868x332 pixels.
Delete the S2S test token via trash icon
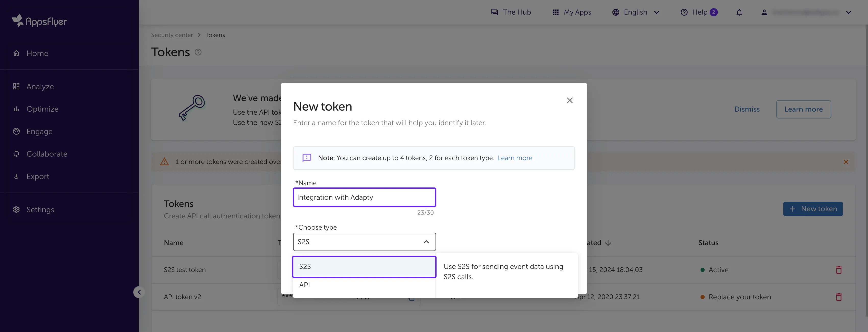pos(839,270)
